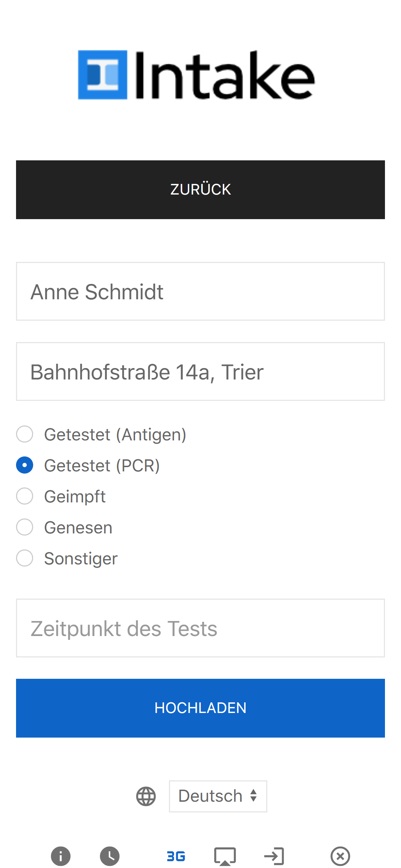Select the Getestet (Antigen) option
The image size is (401, 868).
[25, 434]
